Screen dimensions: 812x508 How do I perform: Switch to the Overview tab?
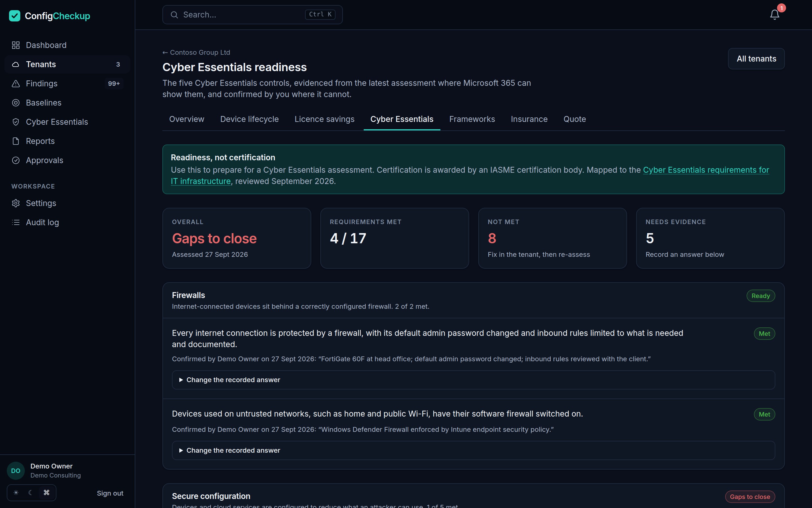[x=187, y=119]
